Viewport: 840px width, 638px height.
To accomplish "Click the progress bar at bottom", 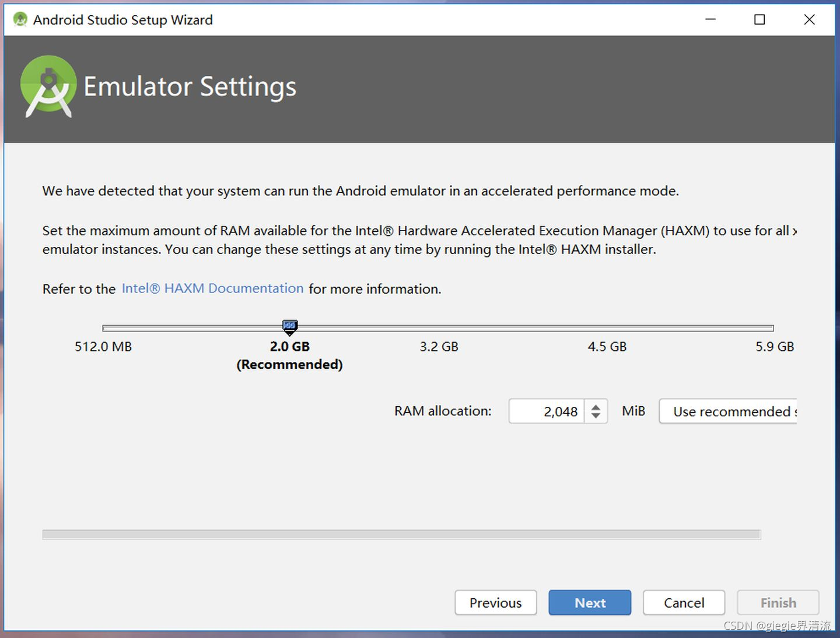I will [401, 535].
